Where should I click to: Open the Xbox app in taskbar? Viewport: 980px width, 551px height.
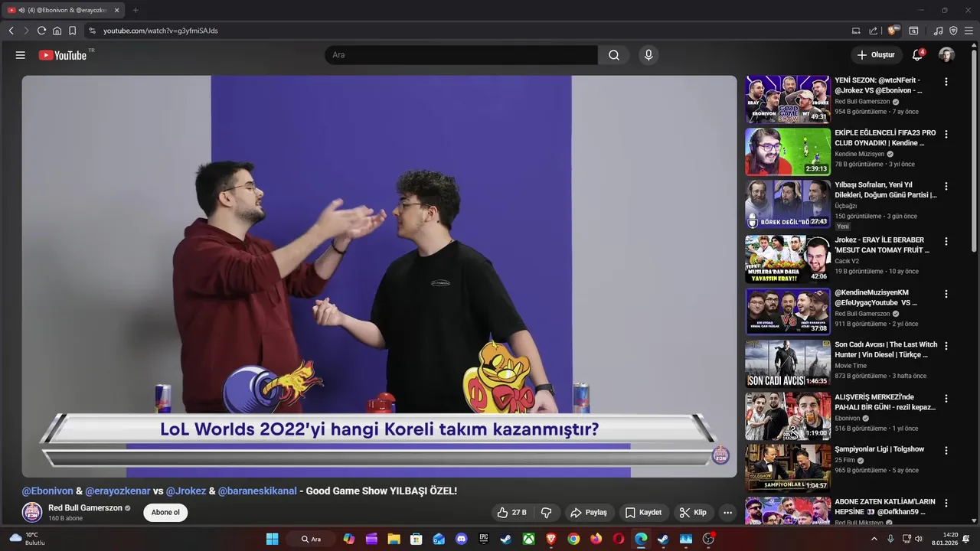(x=528, y=539)
